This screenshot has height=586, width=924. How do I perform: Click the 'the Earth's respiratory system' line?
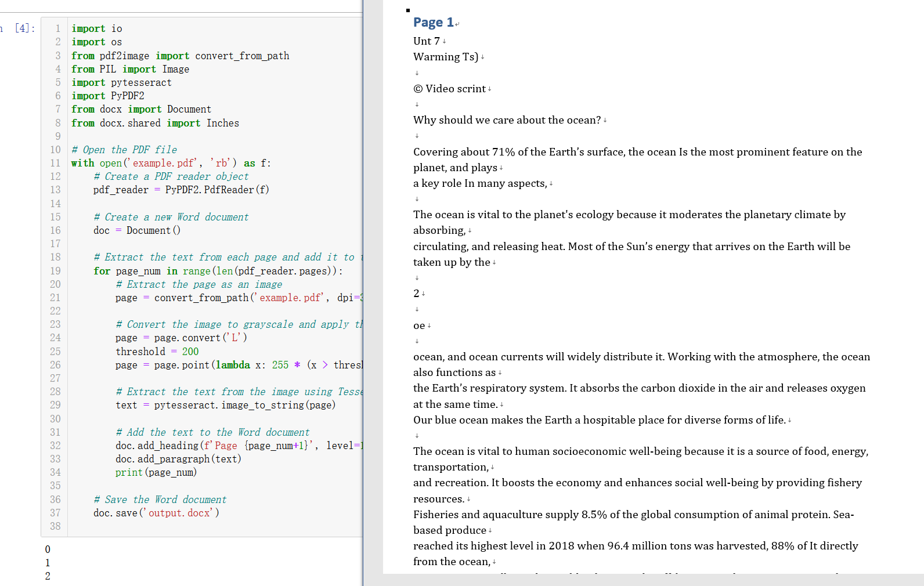pos(639,388)
